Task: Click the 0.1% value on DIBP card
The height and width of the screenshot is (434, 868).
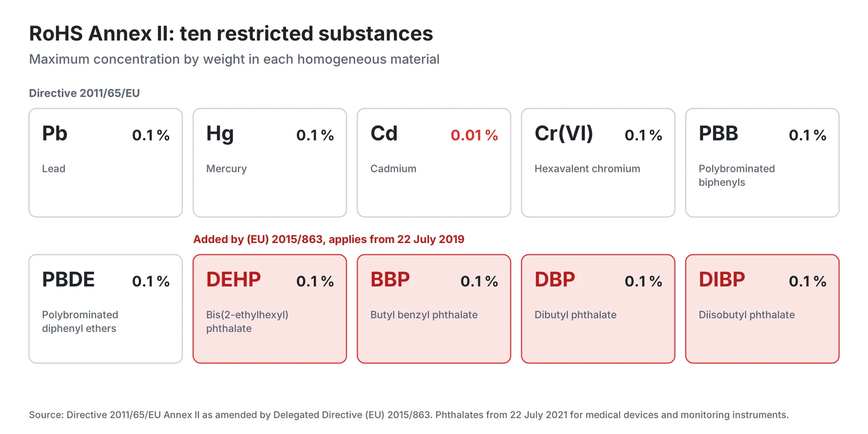Action: pyautogui.click(x=807, y=281)
